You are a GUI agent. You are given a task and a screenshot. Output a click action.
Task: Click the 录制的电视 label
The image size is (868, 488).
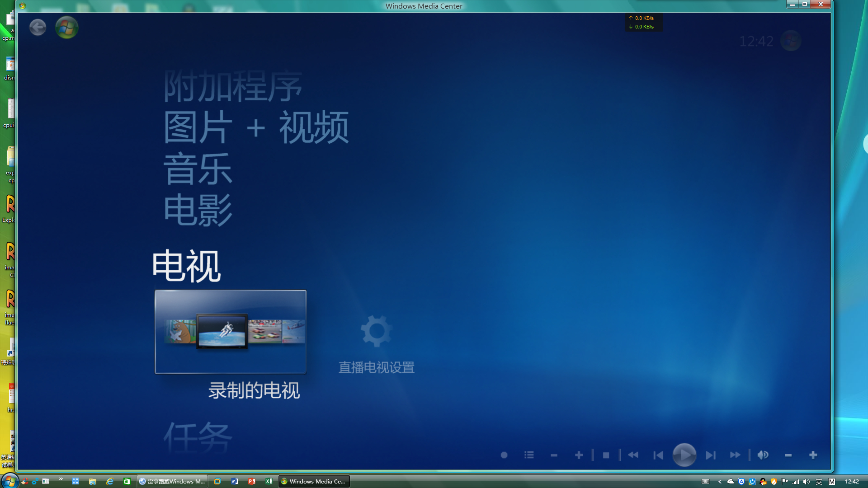pos(254,390)
